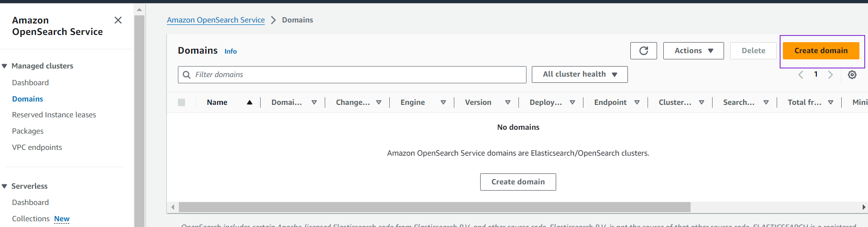Open the Actions dropdown menu
This screenshot has width=868, height=227.
point(693,51)
